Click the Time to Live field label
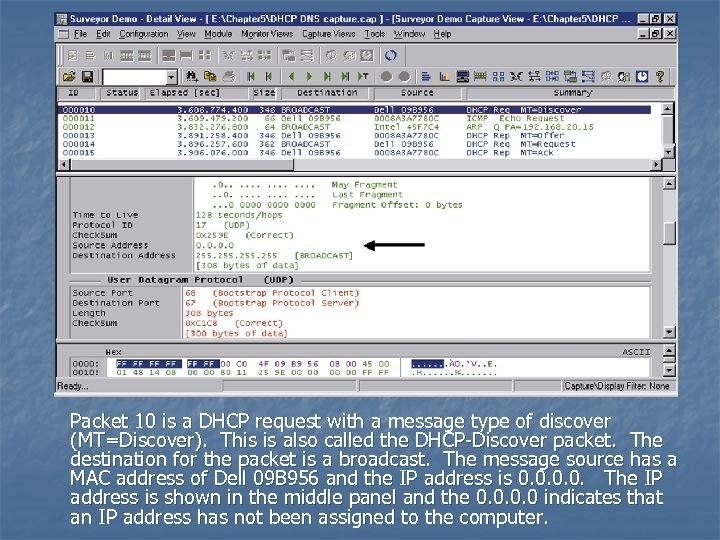Screen dimensions: 720x540 pos(105,215)
